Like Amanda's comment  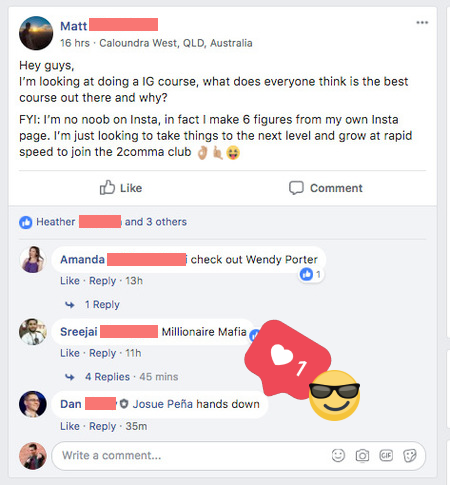(70, 281)
